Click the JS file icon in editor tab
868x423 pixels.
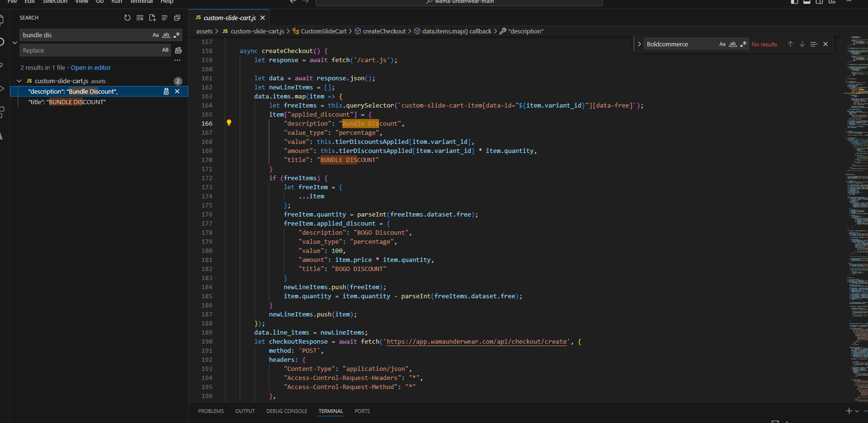[198, 18]
